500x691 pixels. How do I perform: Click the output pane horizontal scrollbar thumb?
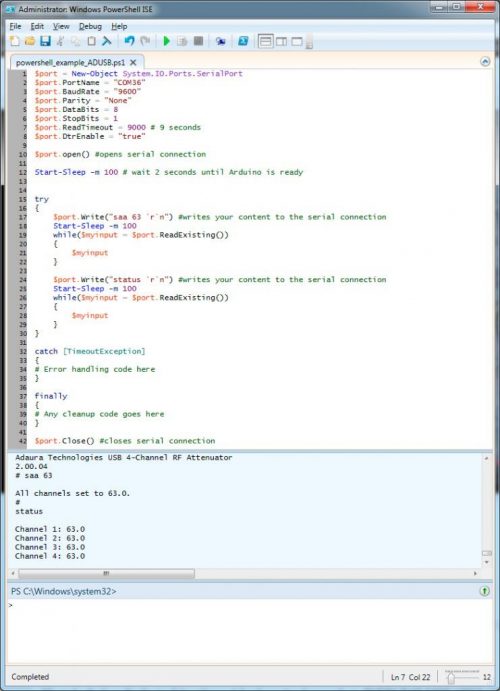click(106, 573)
